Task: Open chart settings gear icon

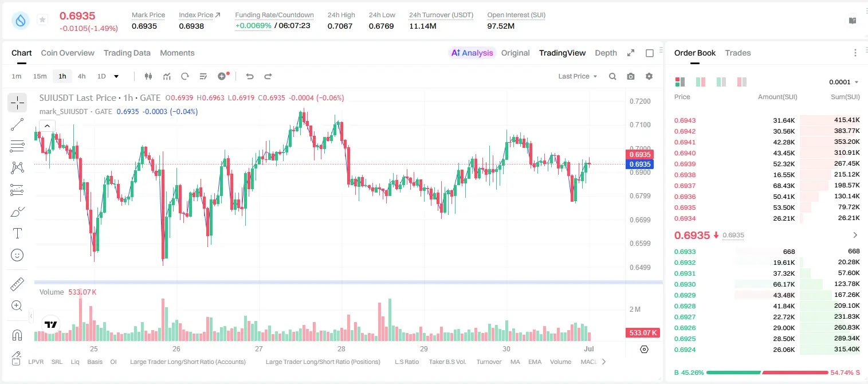Action: 649,76
